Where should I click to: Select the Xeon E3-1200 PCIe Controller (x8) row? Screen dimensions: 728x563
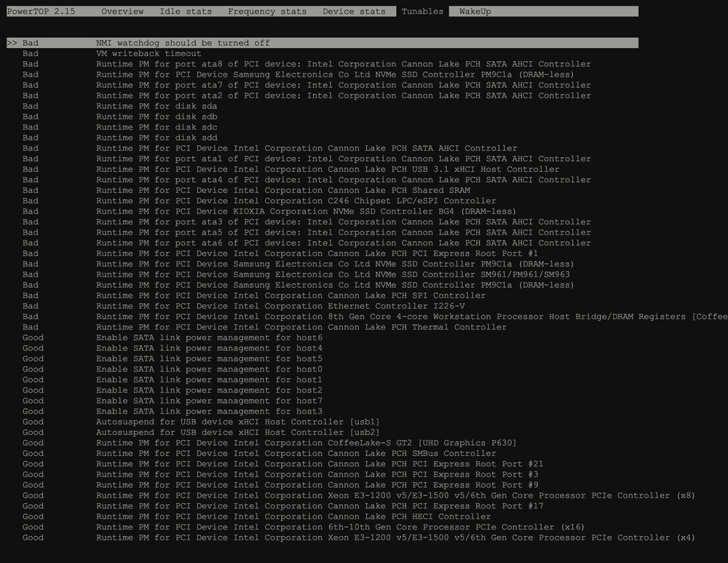tap(359, 496)
